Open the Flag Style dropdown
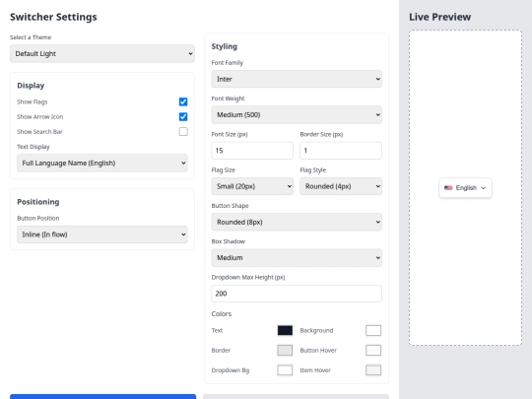Screen dimensions: 532x399 click(x=341, y=186)
